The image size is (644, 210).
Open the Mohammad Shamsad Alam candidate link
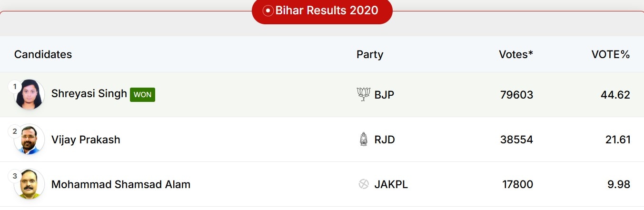pos(121,184)
